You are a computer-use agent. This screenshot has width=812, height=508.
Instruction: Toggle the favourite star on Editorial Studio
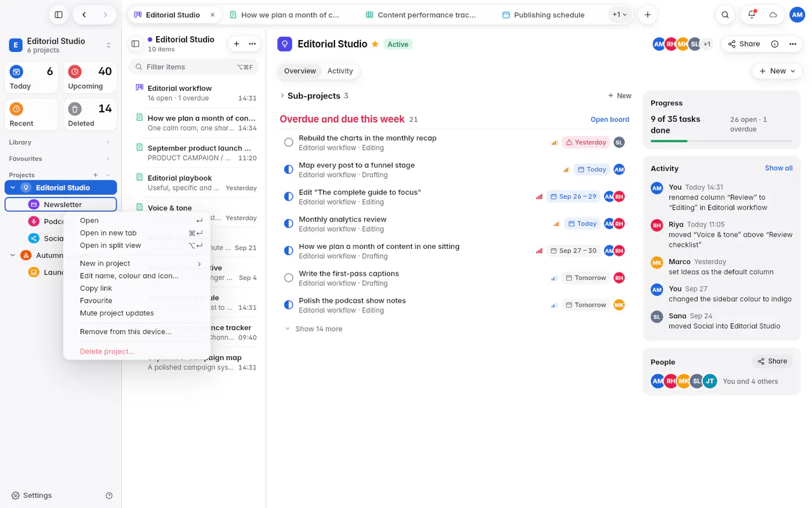point(375,44)
